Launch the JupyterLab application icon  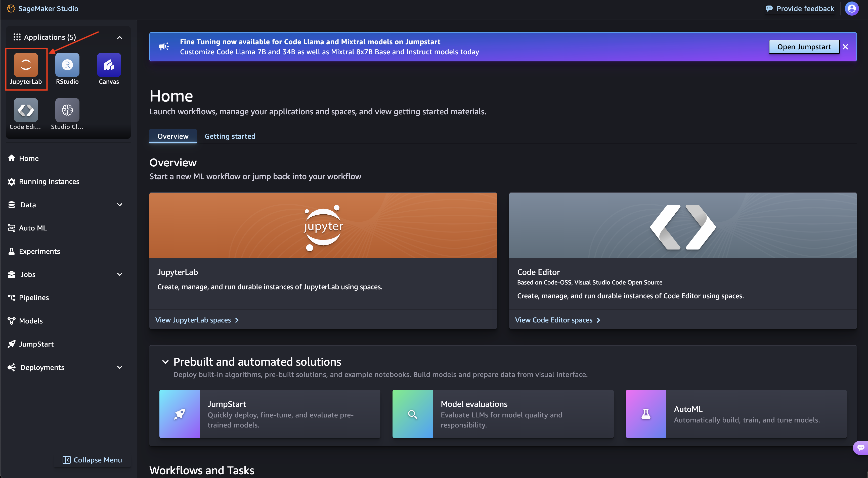point(26,65)
